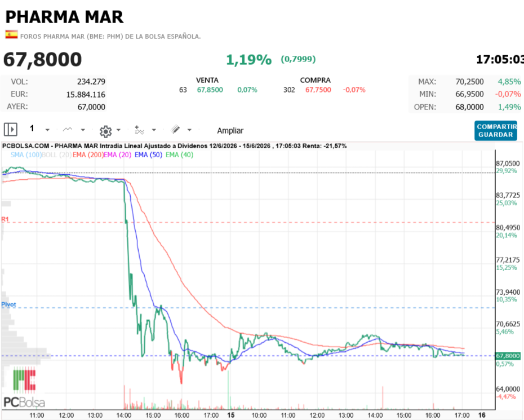Click the Spanish flag icon
Viewport: 524px width, 420px height.
pos(11,35)
